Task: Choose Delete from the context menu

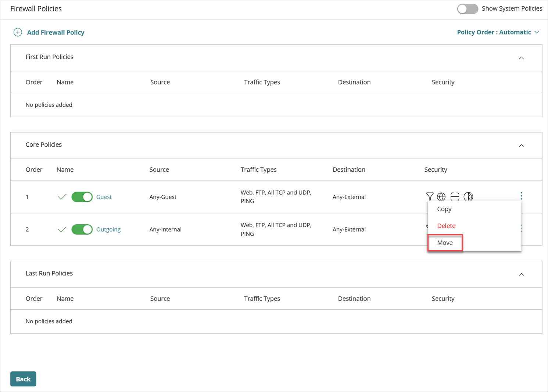Action: 446,226
